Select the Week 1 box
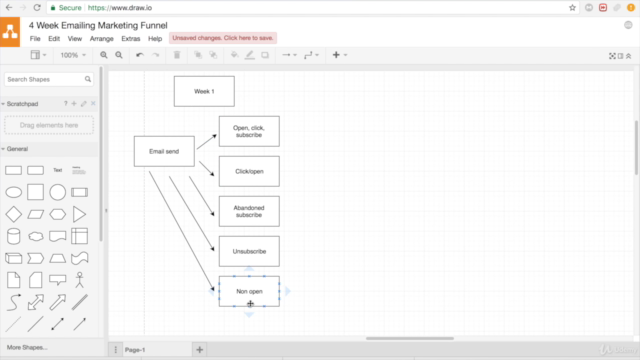640x360 pixels. (204, 91)
